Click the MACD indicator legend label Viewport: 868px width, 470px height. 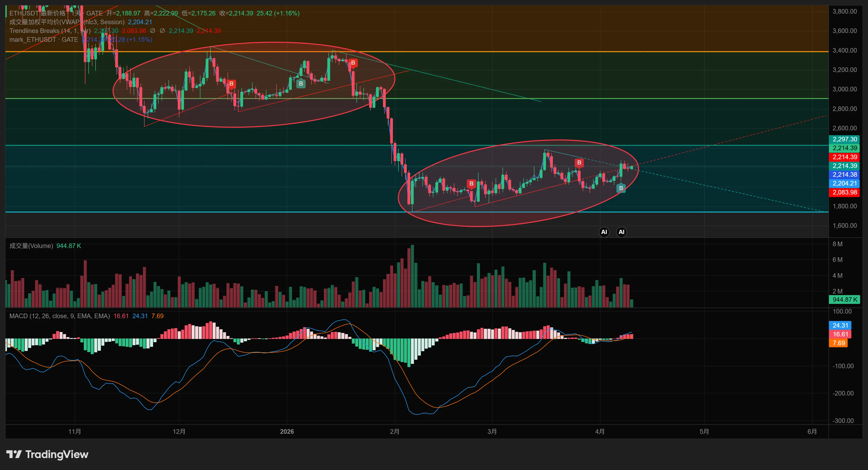[60, 316]
